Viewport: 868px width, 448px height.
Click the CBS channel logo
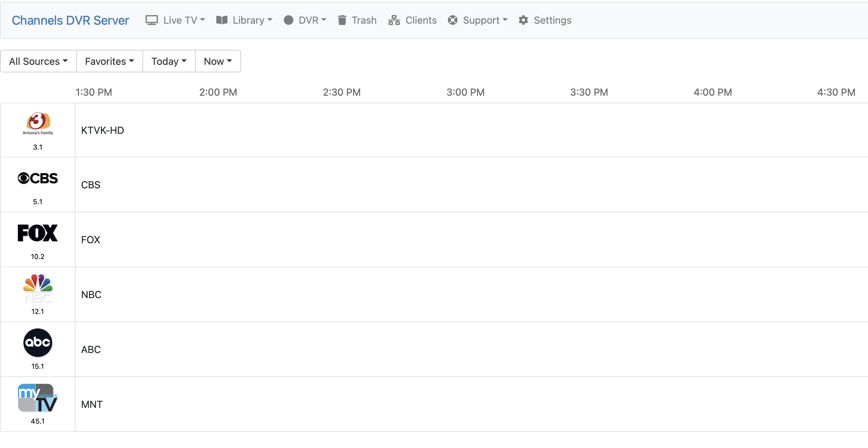point(38,178)
